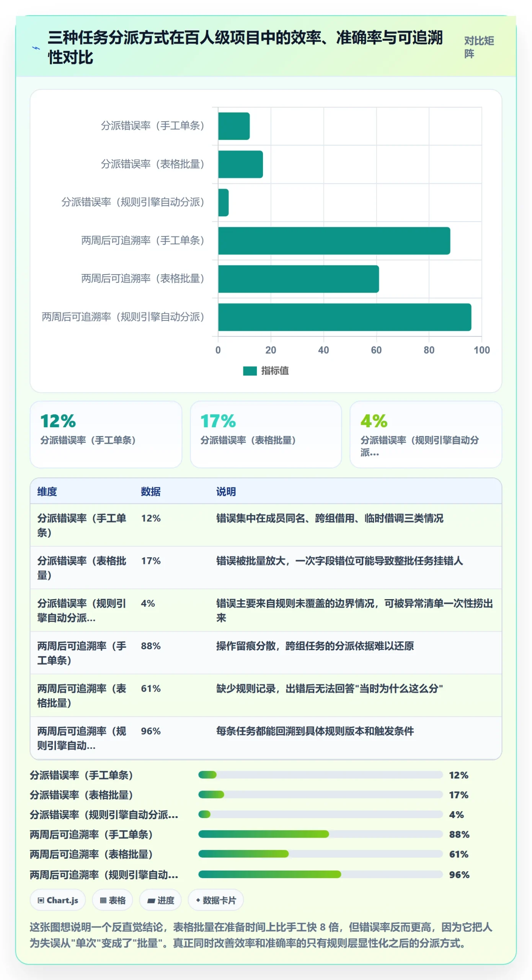
Task: Click the 分派错误率（规则引擎自动分派）chart bar
Action: coord(224,203)
